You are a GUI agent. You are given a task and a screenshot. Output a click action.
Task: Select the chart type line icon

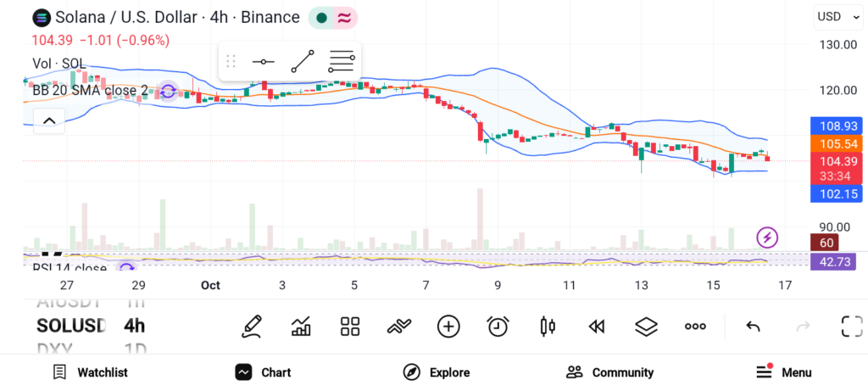click(x=399, y=327)
